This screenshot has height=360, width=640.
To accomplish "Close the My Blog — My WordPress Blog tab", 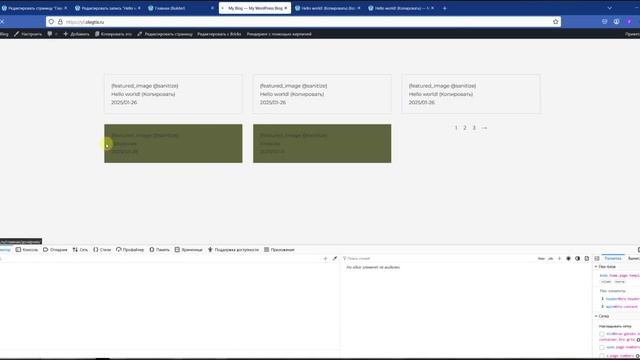I will pyautogui.click(x=286, y=8).
